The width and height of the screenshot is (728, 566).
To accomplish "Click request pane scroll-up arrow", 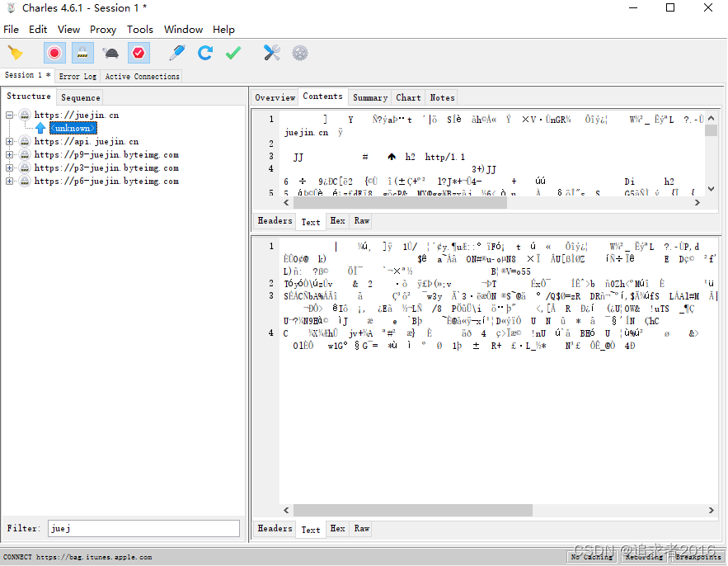I will (x=711, y=119).
